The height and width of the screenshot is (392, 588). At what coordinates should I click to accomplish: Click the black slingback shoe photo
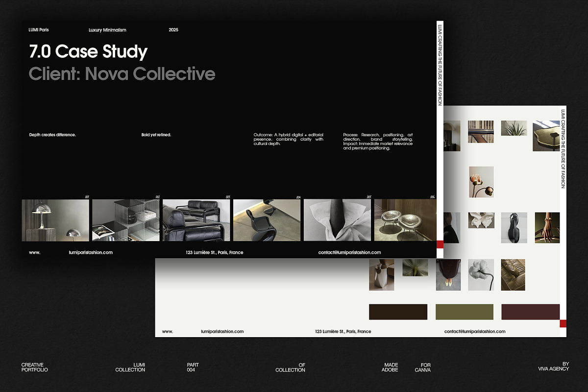point(514,227)
